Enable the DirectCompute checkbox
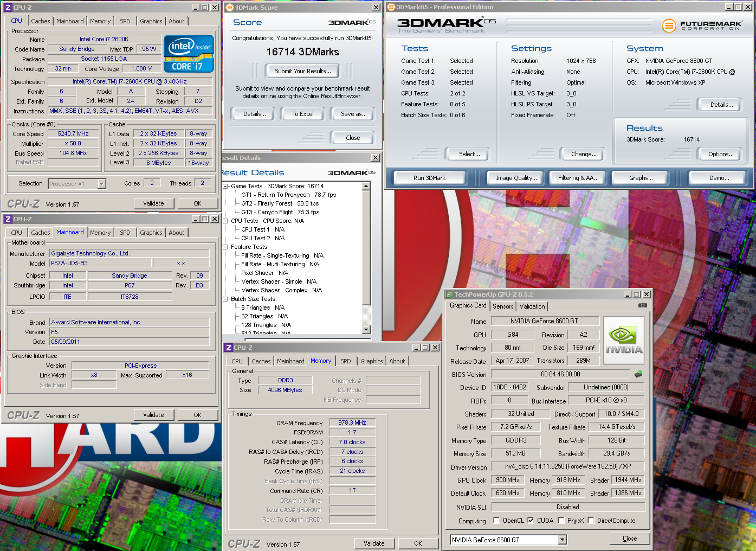The image size is (756, 551). [x=591, y=520]
